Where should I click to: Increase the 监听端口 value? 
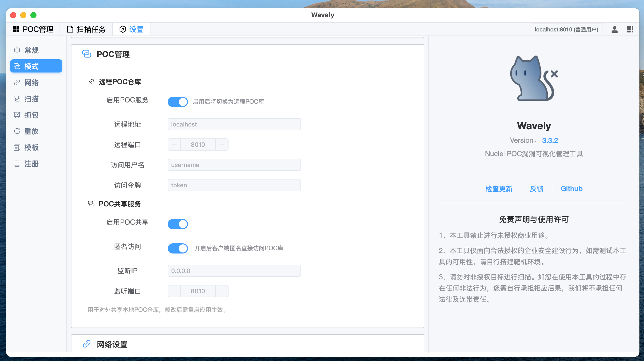point(222,291)
